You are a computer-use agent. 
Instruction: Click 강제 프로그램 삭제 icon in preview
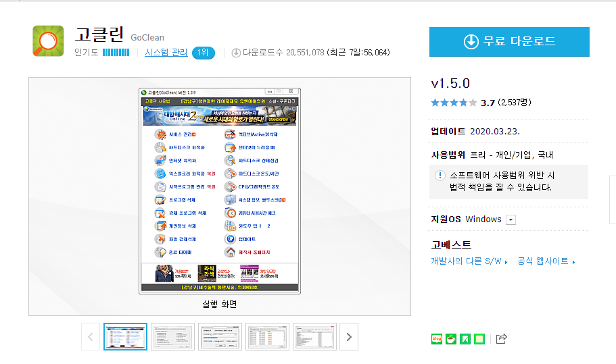click(160, 213)
